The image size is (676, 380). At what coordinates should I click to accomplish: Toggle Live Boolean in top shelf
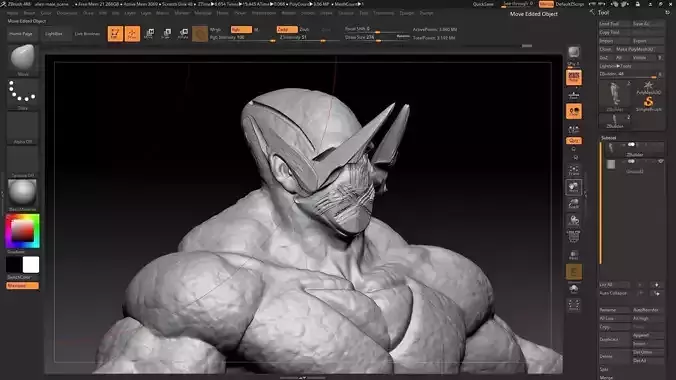tap(87, 34)
